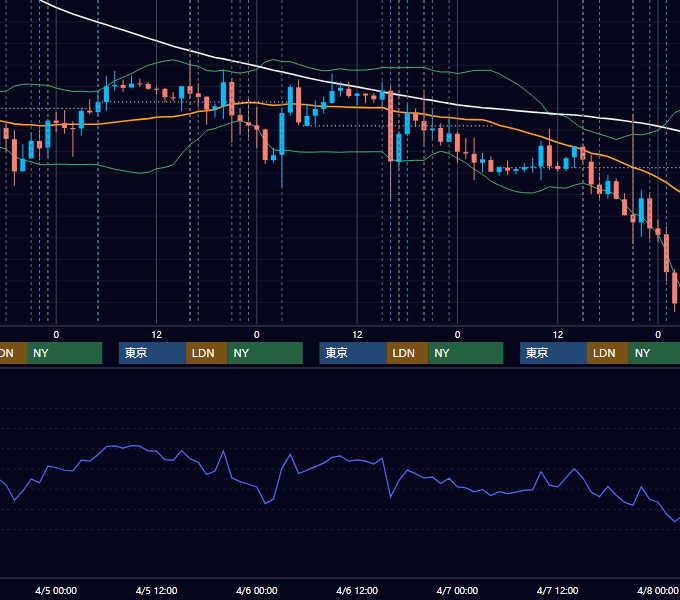Click hour label 0 above 4/7 00:00
Image resolution: width=680 pixels, height=600 pixels.
457,335
